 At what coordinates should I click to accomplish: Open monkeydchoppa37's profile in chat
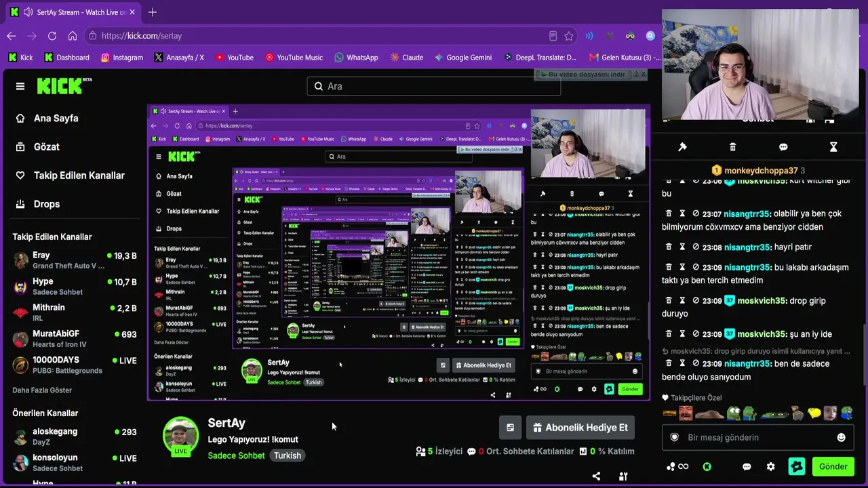point(761,170)
